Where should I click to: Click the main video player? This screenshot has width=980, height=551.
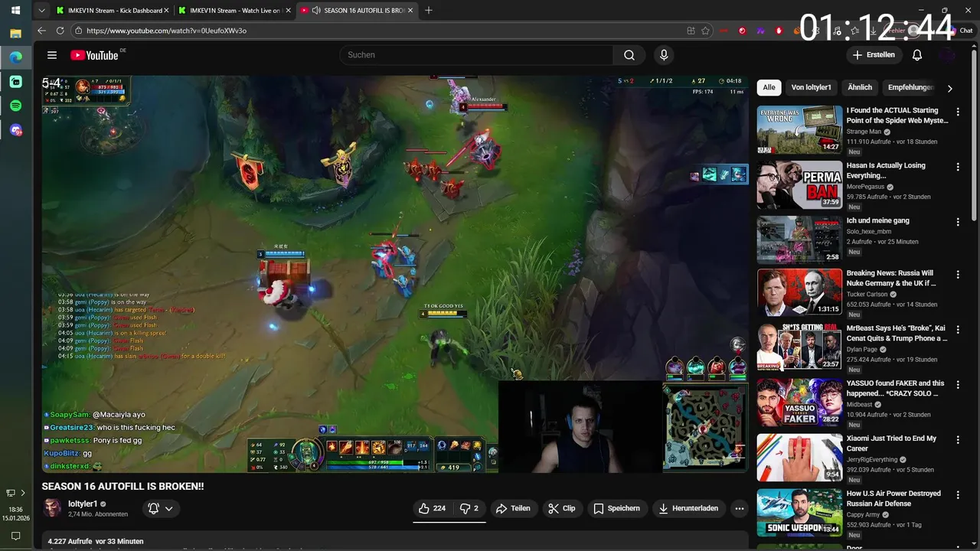tap(395, 274)
